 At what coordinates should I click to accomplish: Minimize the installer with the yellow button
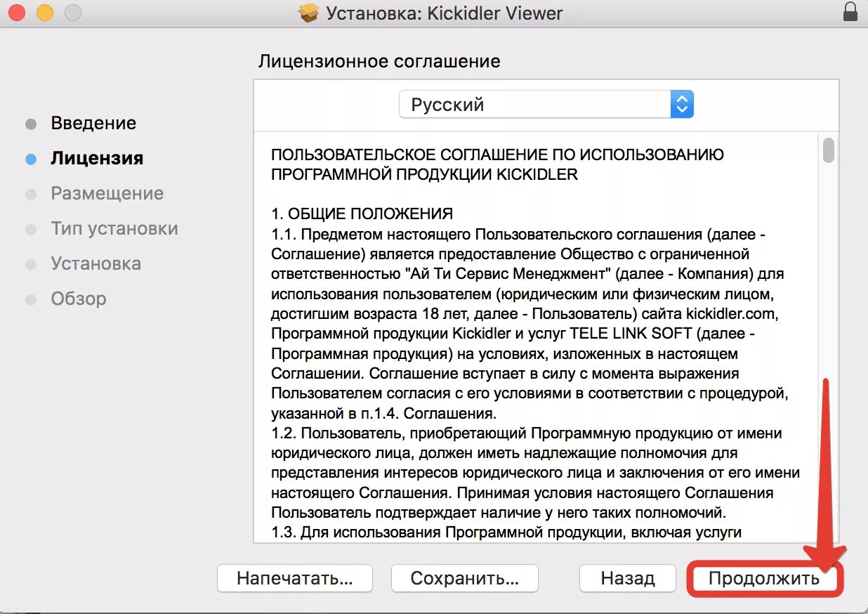click(x=44, y=13)
